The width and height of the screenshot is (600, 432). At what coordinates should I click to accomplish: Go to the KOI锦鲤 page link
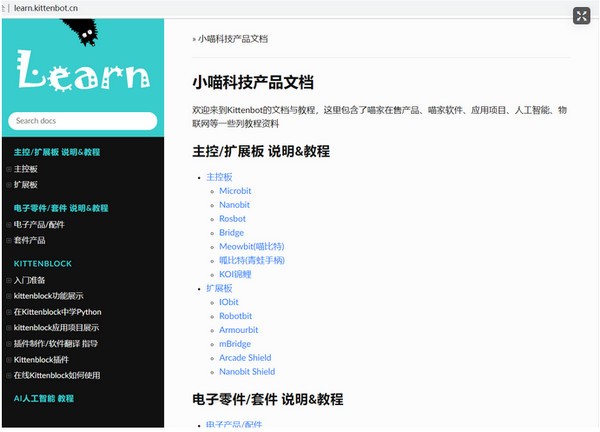(238, 274)
